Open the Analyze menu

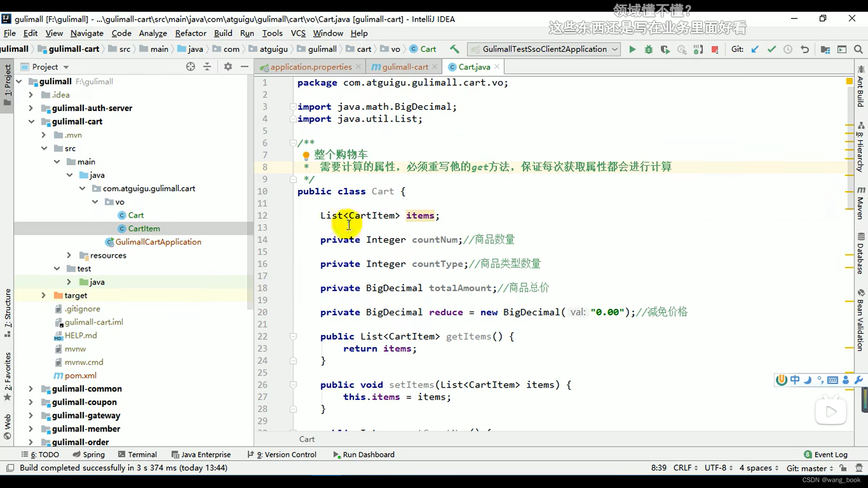[x=153, y=33]
